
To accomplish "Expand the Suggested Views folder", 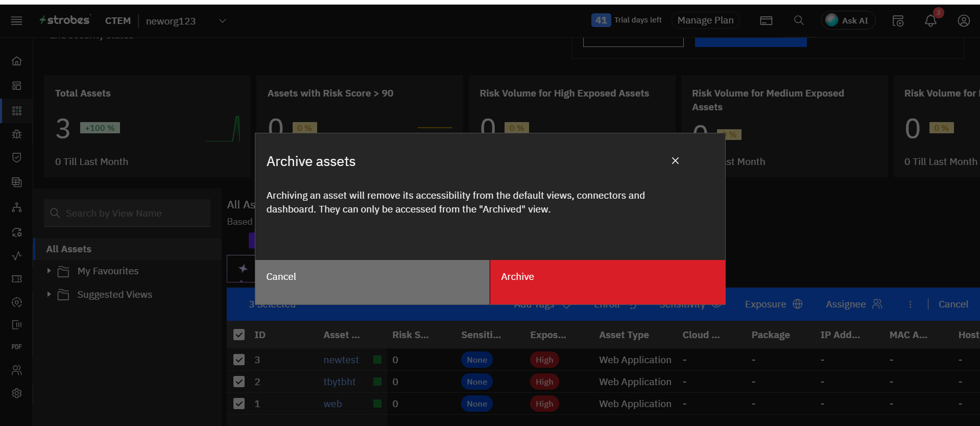I will coord(49,294).
